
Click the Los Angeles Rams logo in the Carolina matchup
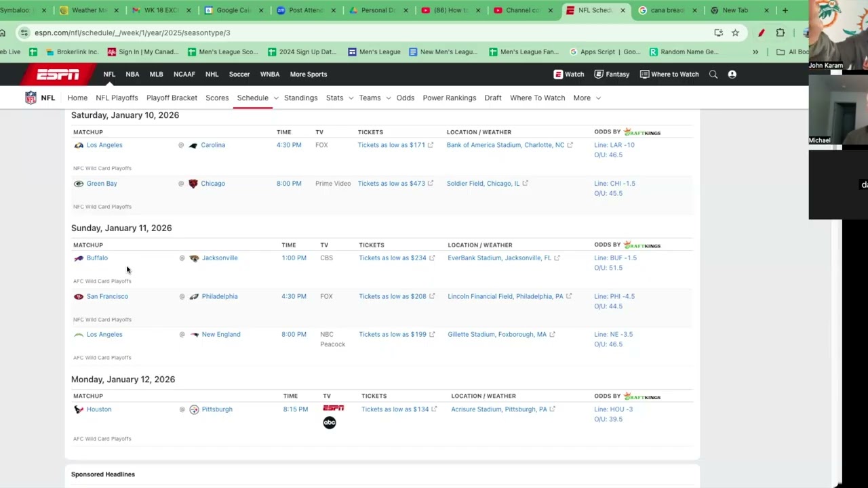[79, 145]
